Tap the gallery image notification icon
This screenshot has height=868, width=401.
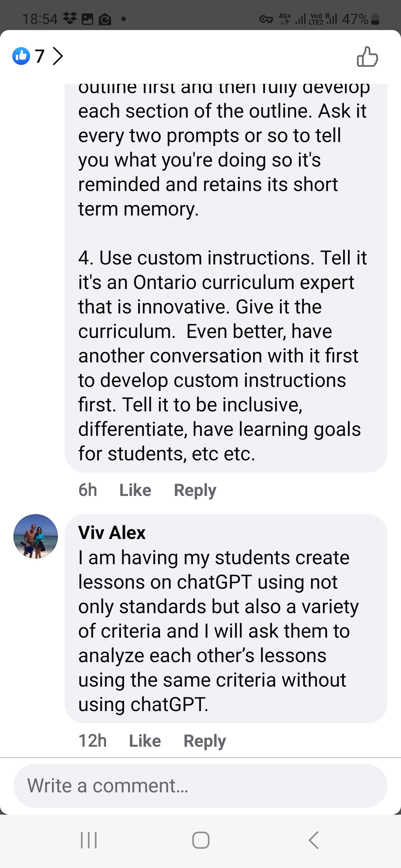87,19
